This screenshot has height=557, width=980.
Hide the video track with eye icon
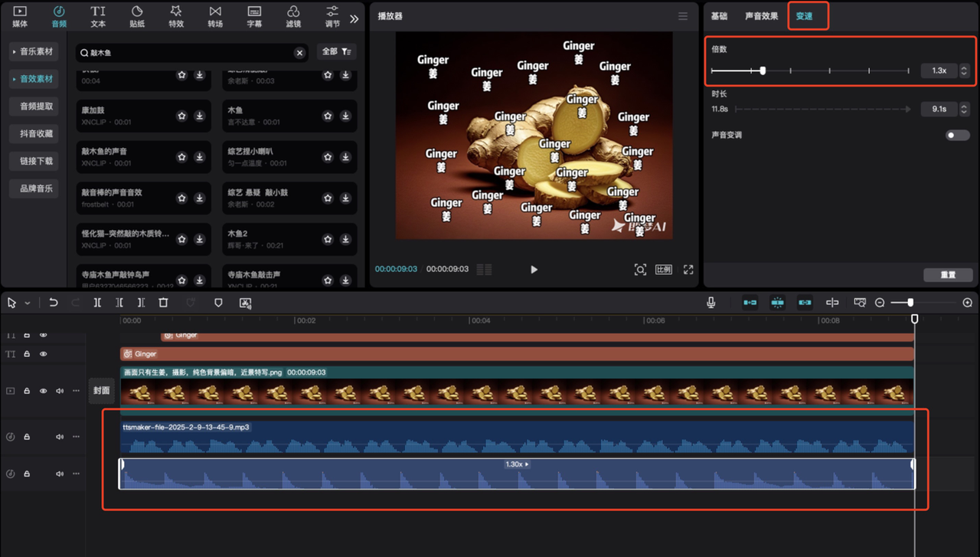pos(44,391)
